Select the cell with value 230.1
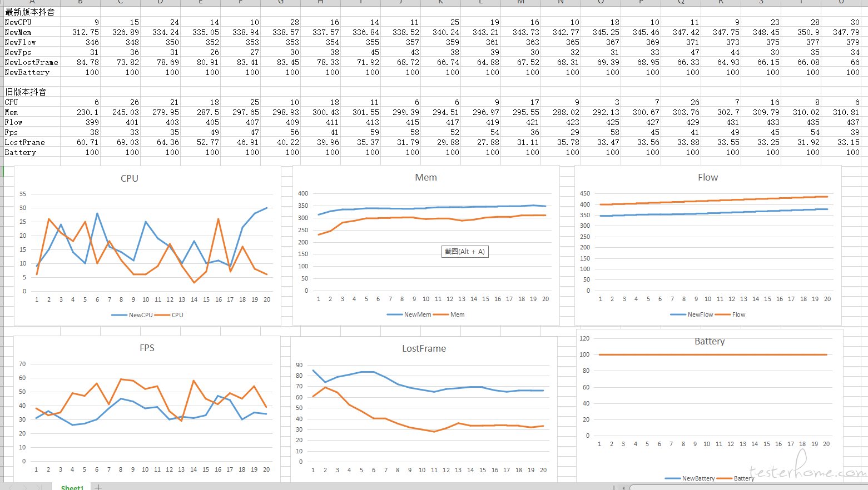Viewport: 868px width, 490px height. pyautogui.click(x=81, y=112)
